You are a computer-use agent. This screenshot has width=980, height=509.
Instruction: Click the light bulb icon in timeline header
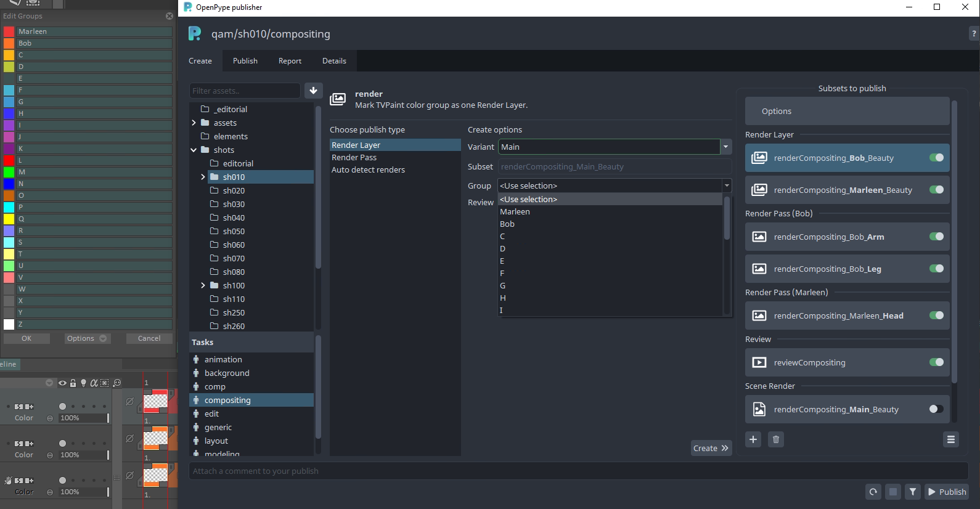tap(84, 383)
